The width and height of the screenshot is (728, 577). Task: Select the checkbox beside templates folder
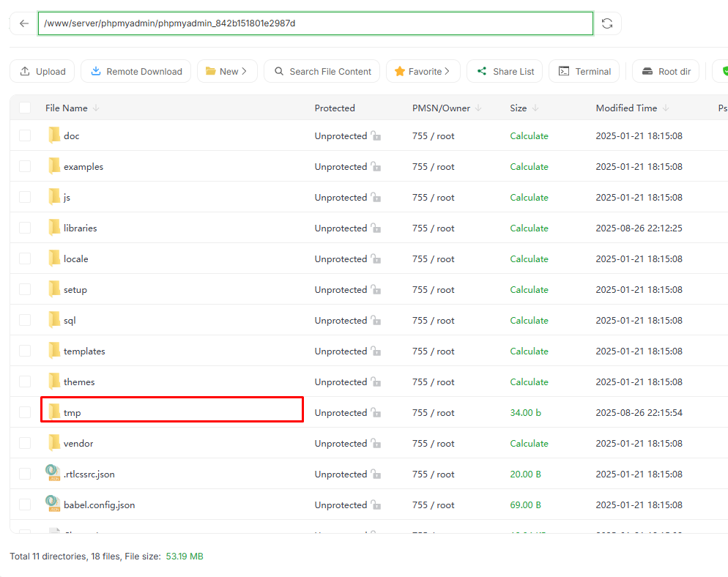click(25, 351)
